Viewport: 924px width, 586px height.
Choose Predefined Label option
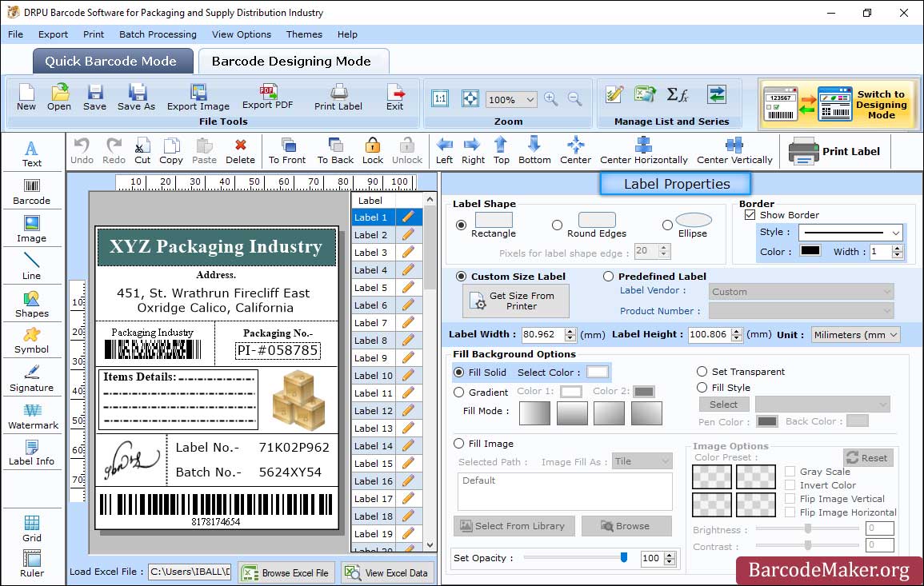608,277
